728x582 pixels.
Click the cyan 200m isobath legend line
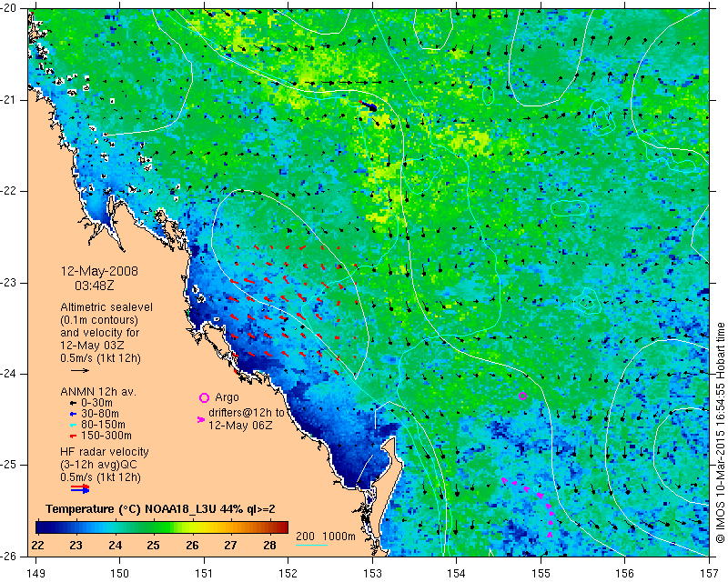click(x=311, y=545)
